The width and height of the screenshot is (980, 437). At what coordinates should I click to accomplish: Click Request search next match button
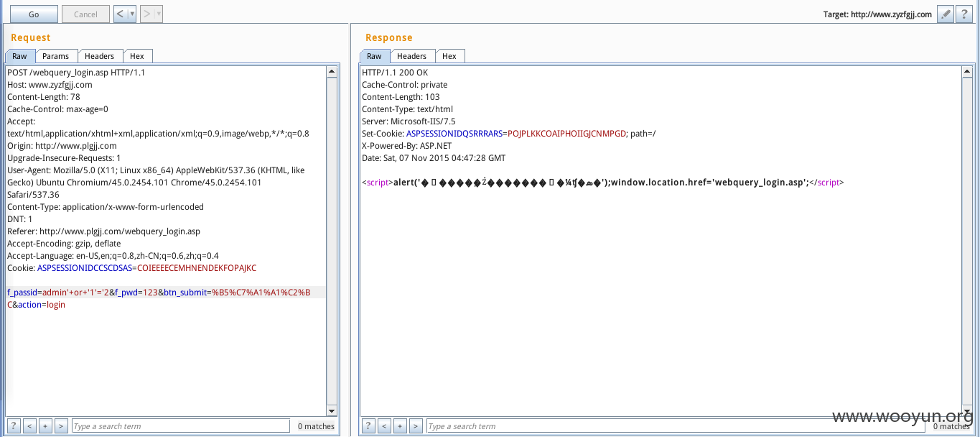(61, 425)
